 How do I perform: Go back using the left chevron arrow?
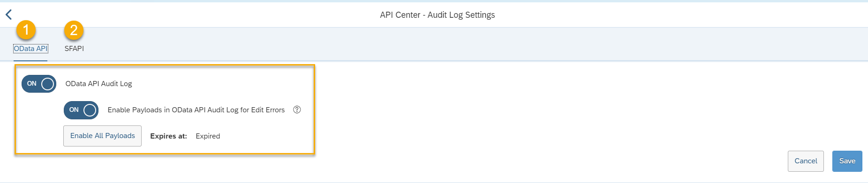point(8,15)
